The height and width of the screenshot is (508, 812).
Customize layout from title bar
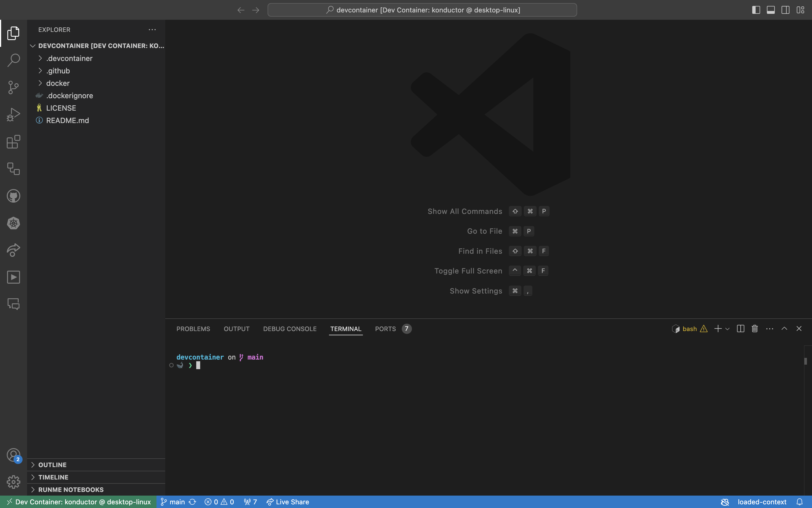pos(800,10)
